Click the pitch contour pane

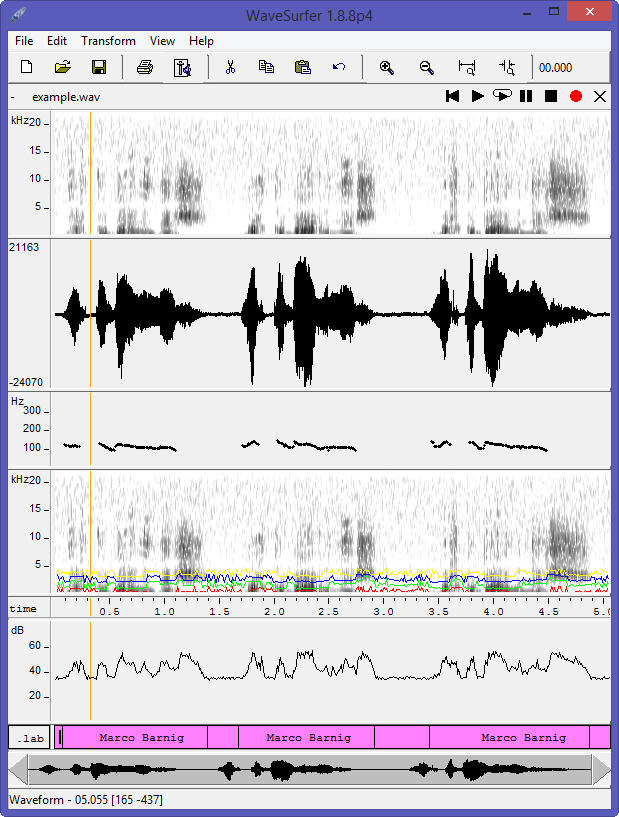click(331, 429)
